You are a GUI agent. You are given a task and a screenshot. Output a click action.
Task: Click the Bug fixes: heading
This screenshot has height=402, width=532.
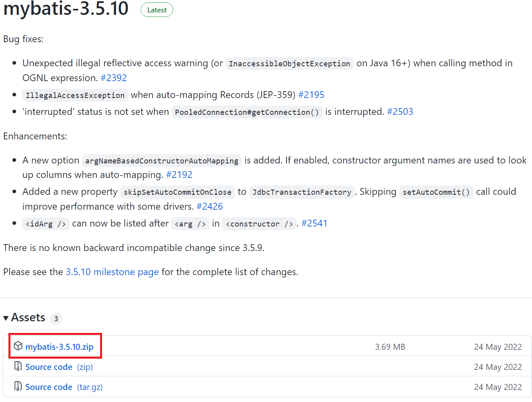pos(23,39)
